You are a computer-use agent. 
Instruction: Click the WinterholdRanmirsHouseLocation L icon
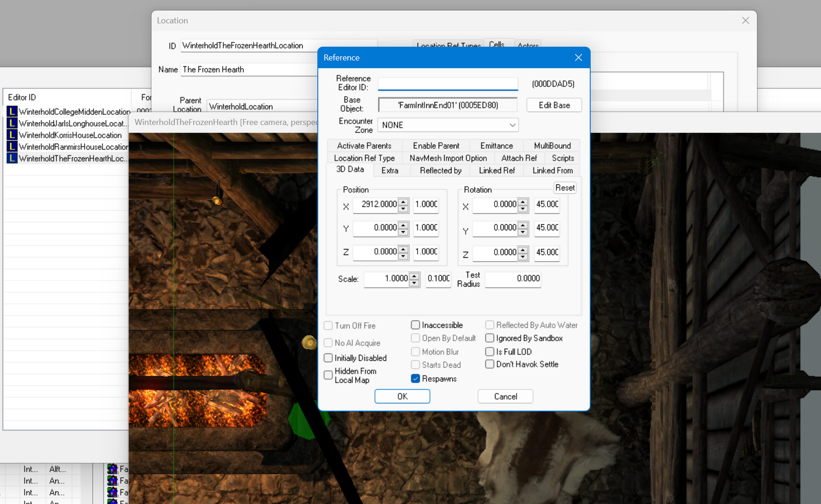[12, 147]
